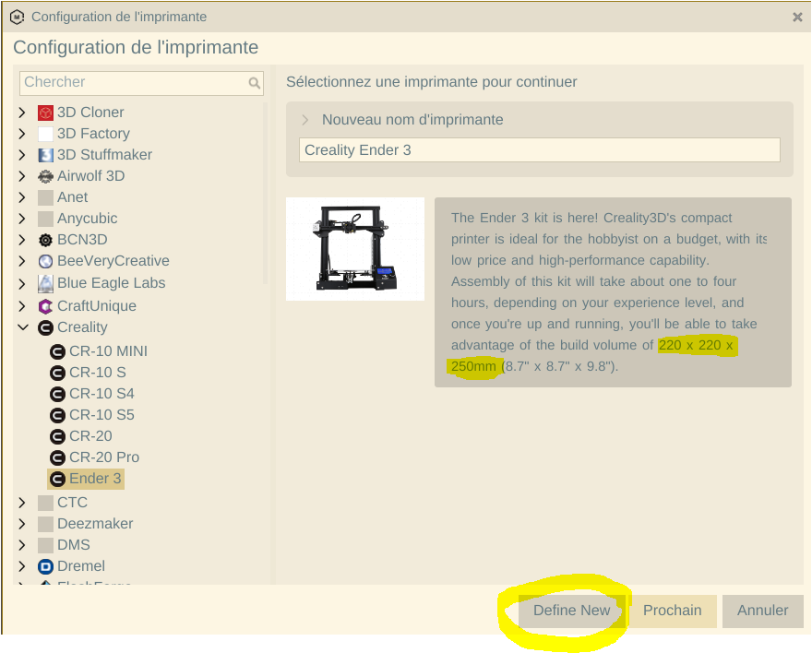Click the Airwolf 3D brand icon
This screenshot has width=812, height=653.
pyautogui.click(x=45, y=176)
